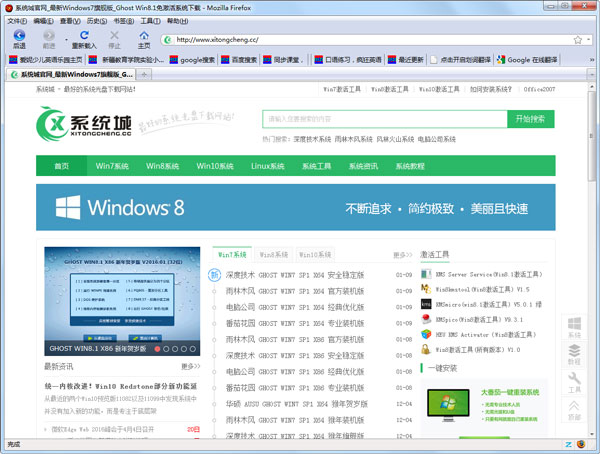Image resolution: width=600 pixels, height=454 pixels.
Task: Click the KMS Server Service tool icon
Action: click(426, 274)
